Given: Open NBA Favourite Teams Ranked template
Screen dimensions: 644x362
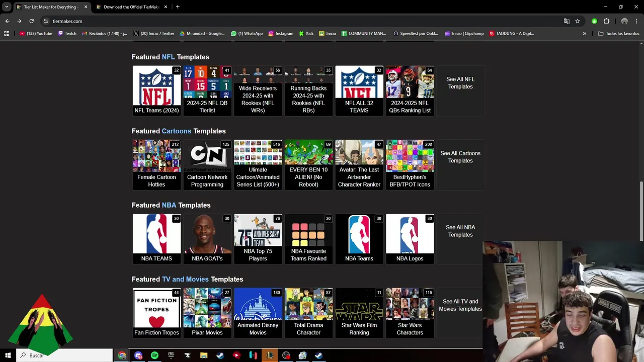Looking at the screenshot, I should [x=308, y=239].
